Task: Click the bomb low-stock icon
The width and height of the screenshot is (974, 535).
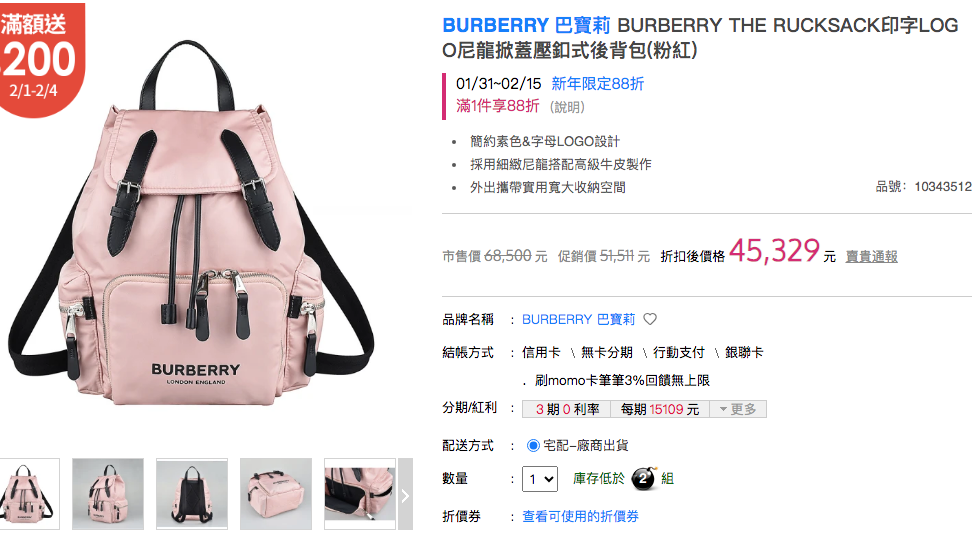Action: pos(644,478)
